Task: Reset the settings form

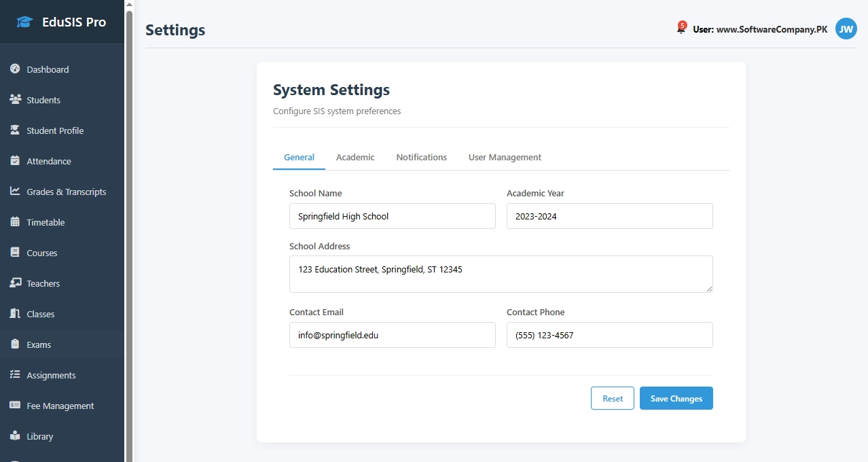Action: pos(612,398)
